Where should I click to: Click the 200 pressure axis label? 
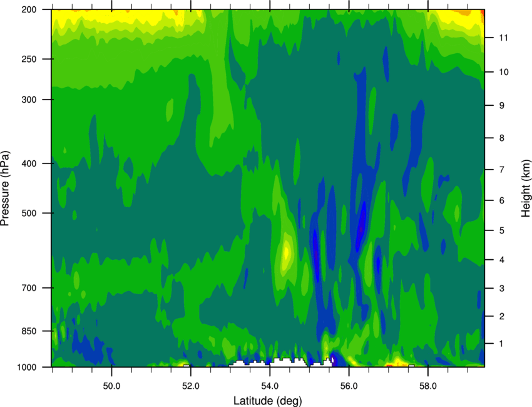coord(29,9)
